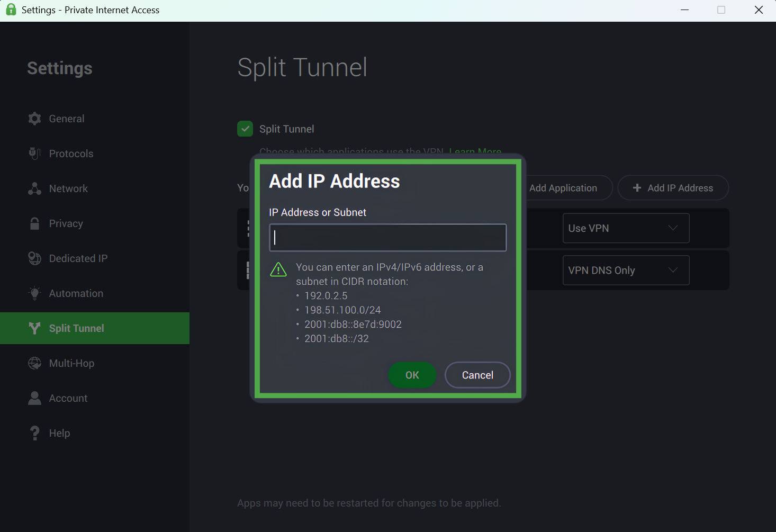The height and width of the screenshot is (532, 776).
Task: Toggle the Split Tunnel checkbox
Action: (245, 129)
